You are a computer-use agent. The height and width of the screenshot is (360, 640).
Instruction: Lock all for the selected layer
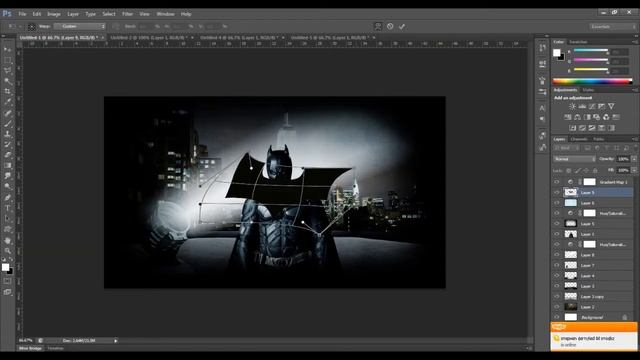click(x=595, y=170)
